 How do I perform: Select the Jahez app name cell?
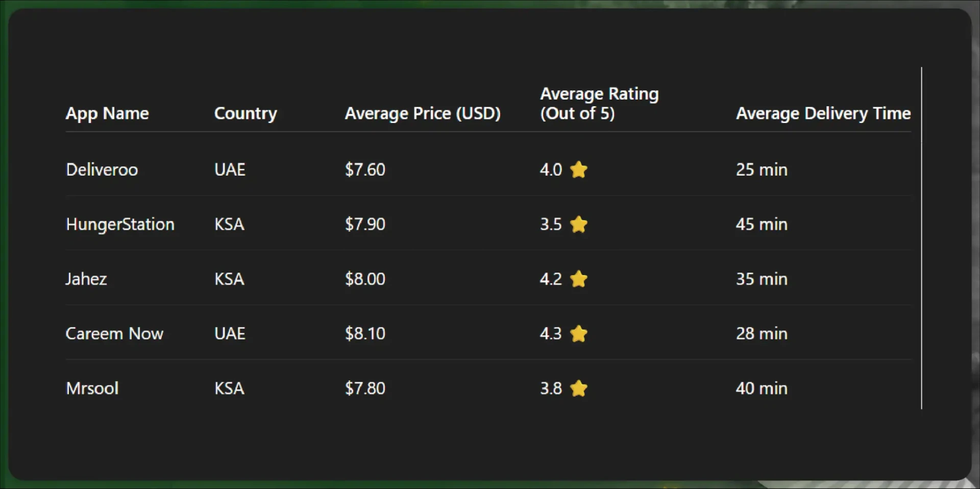click(x=86, y=279)
